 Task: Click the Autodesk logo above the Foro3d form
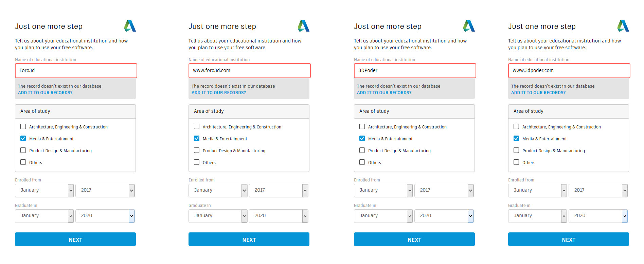(130, 26)
